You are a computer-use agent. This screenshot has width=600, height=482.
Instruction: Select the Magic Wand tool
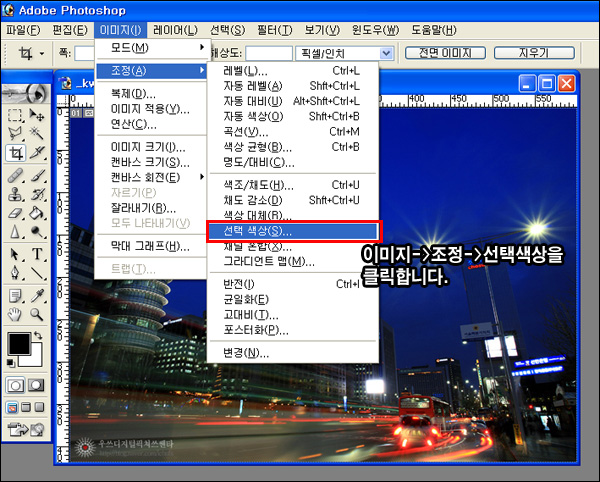(37, 134)
